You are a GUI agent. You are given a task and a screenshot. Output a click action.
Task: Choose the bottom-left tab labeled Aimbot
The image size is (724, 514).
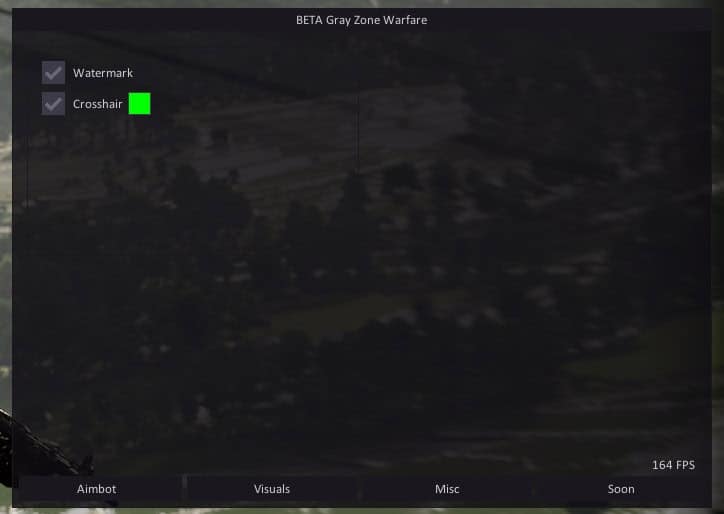(x=97, y=489)
